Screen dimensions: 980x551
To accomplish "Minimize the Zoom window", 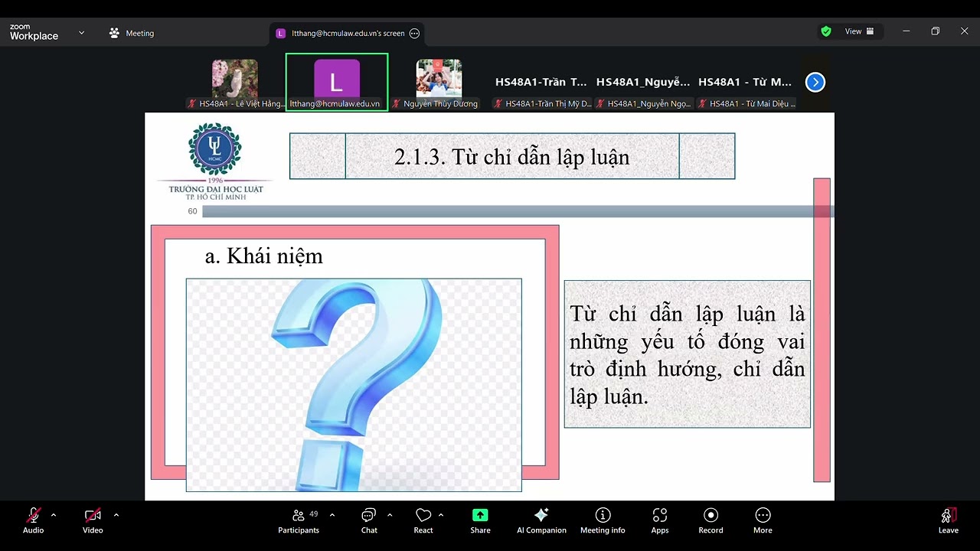I will (906, 31).
